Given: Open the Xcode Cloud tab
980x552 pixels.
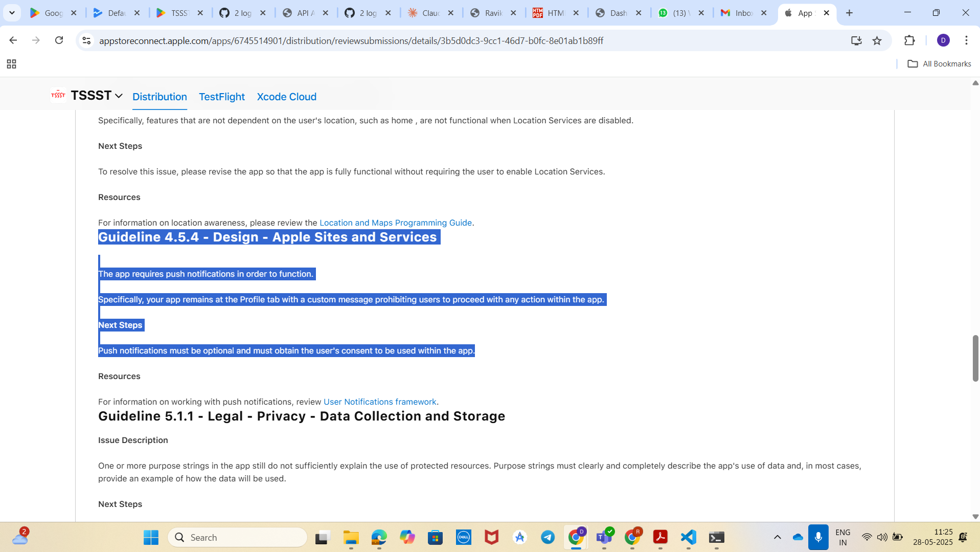Looking at the screenshot, I should 286,97.
